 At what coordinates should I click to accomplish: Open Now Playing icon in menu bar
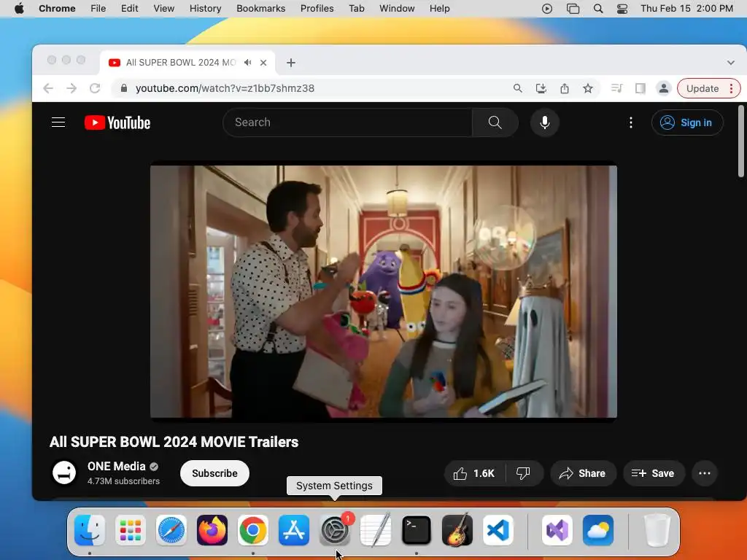[x=547, y=8]
